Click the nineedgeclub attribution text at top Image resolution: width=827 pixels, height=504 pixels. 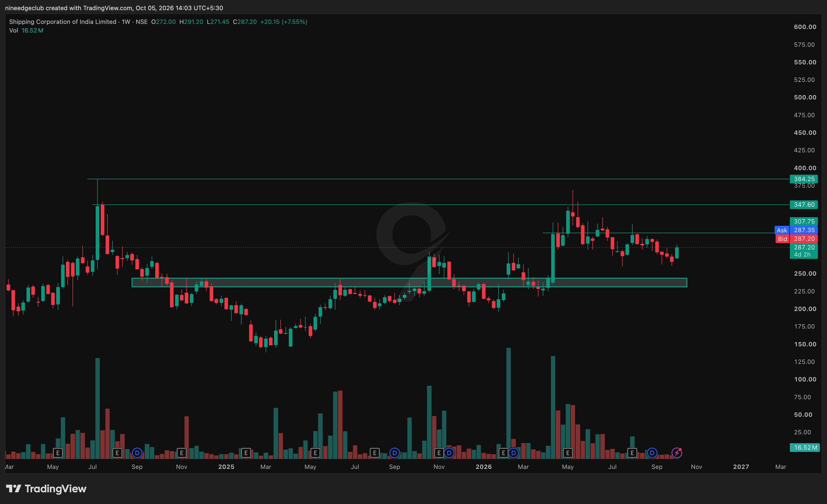point(114,8)
